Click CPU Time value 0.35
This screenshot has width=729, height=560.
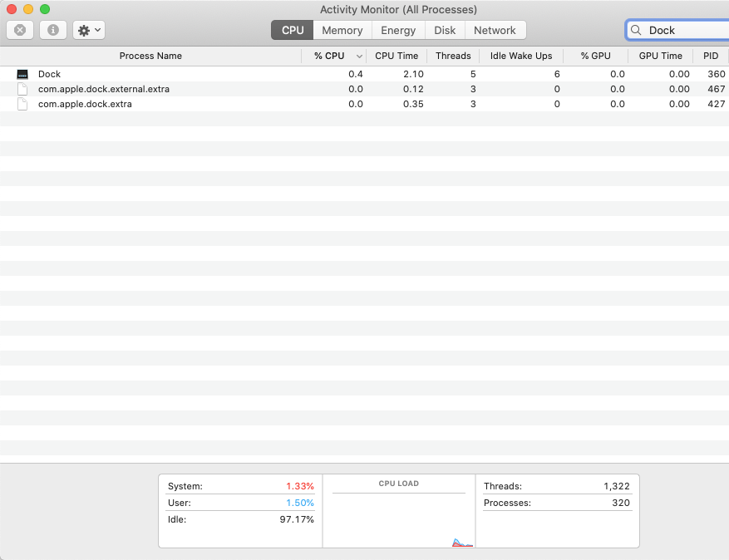(x=413, y=104)
